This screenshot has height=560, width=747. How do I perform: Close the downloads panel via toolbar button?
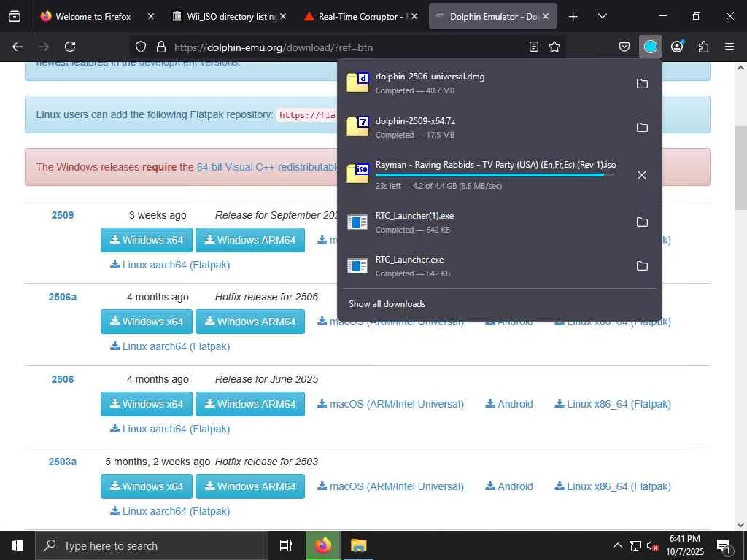650,47
